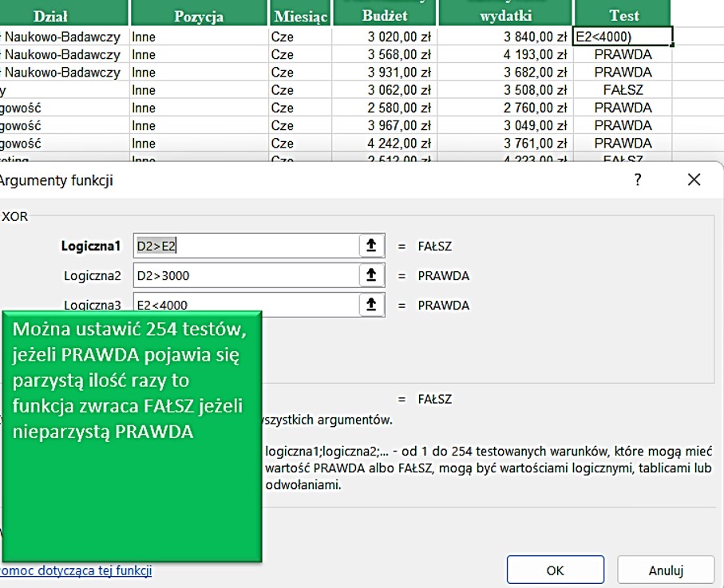Select the Inne cell in the 3 020,00 zł row
The width and height of the screenshot is (724, 588).
coord(199,37)
